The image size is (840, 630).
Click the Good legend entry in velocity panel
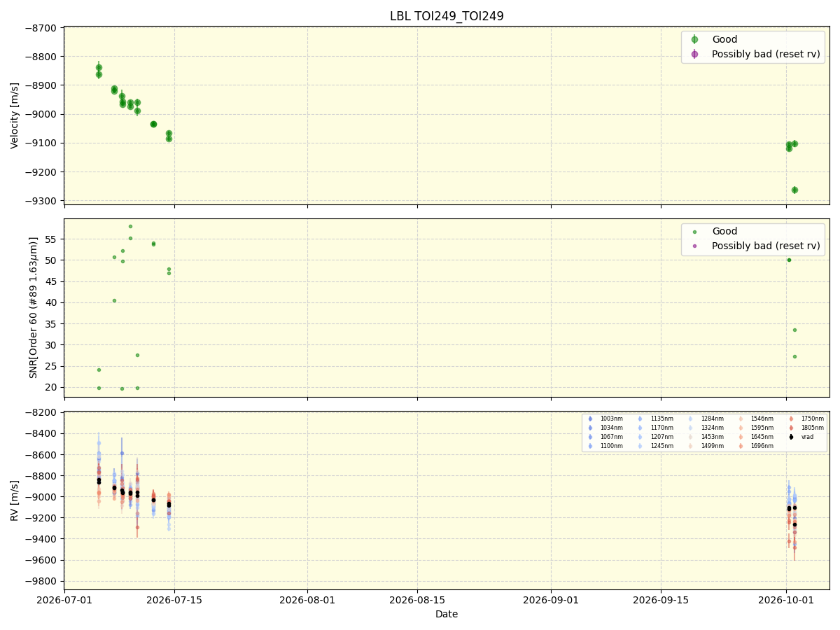pyautogui.click(x=724, y=39)
